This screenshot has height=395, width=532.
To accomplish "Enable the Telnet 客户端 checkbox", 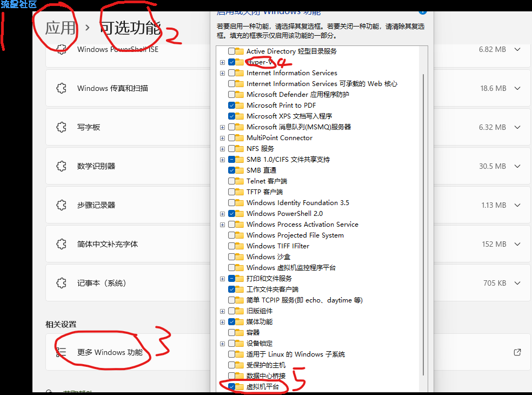I will point(231,181).
